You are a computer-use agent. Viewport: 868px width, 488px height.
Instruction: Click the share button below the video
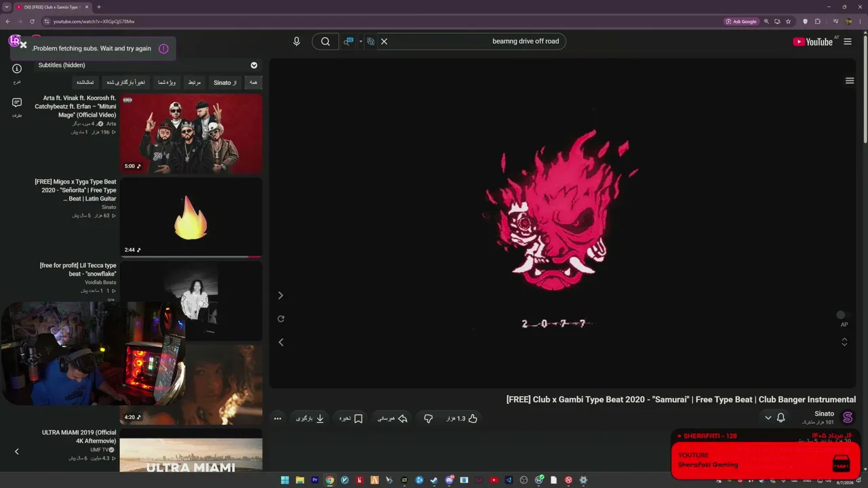393,418
